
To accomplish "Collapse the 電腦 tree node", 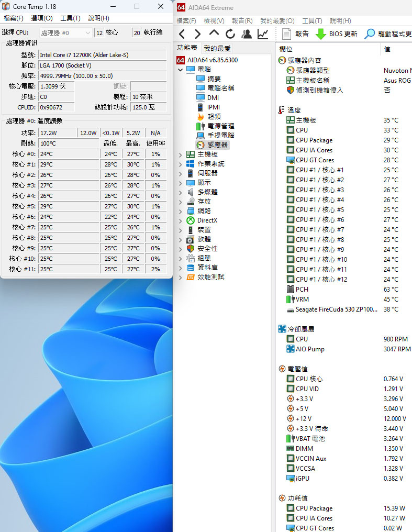I will tap(180, 70).
